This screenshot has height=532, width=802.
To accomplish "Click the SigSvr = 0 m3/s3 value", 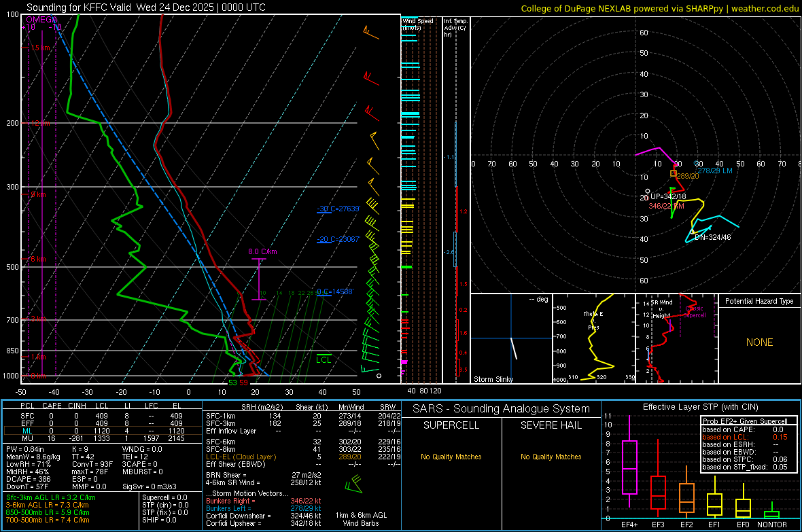I will pyautogui.click(x=150, y=486).
